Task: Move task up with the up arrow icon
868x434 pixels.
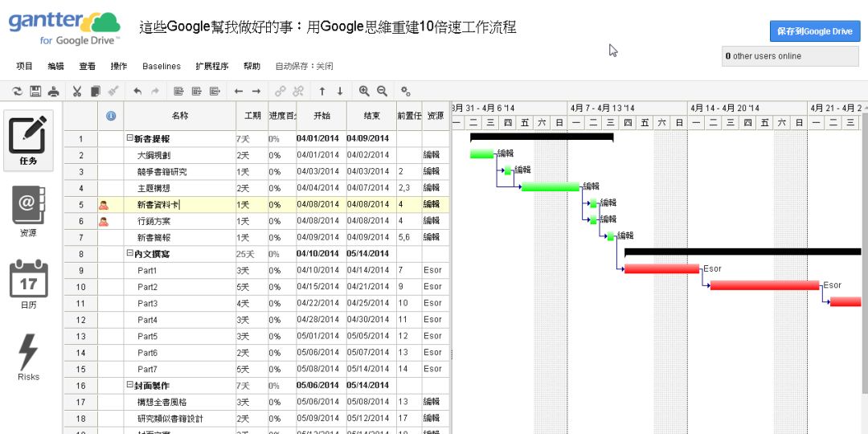Action: point(322,92)
